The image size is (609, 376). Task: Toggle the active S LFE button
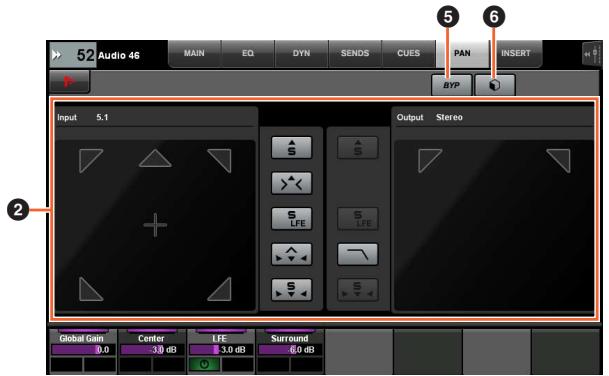(x=291, y=219)
